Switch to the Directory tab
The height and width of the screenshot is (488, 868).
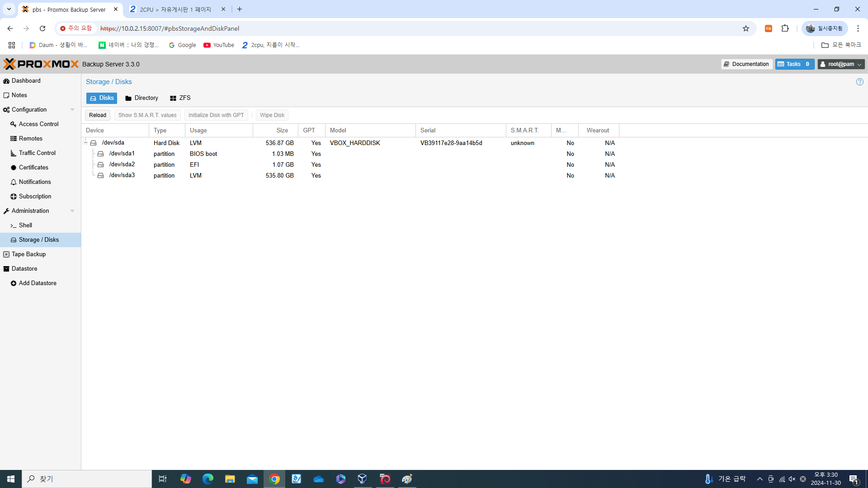142,98
